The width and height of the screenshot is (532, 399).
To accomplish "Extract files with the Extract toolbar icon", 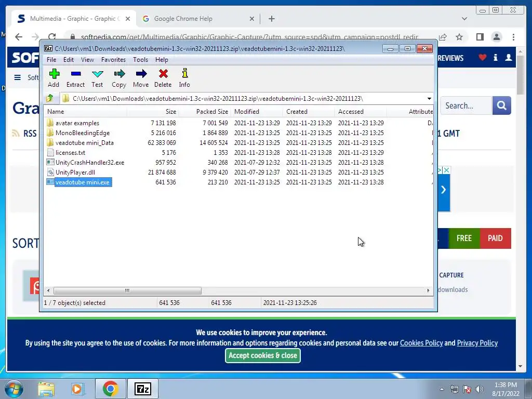I will tap(75, 78).
